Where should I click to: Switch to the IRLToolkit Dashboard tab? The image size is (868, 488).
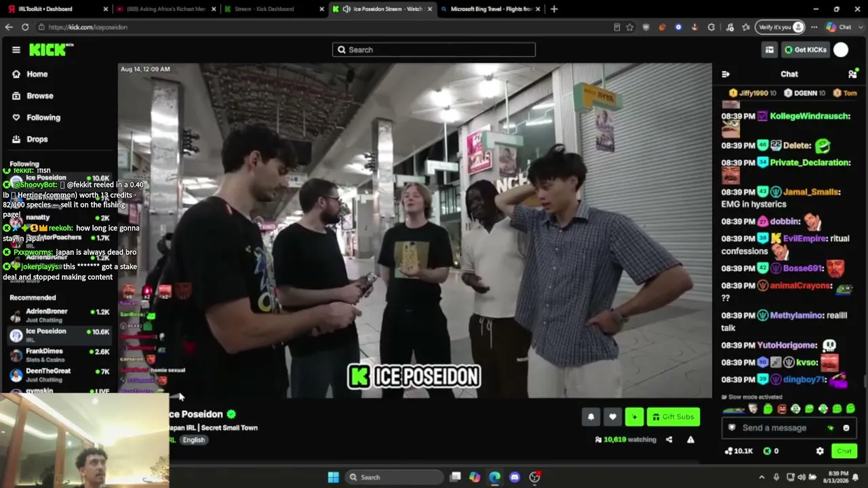pyautogui.click(x=57, y=9)
